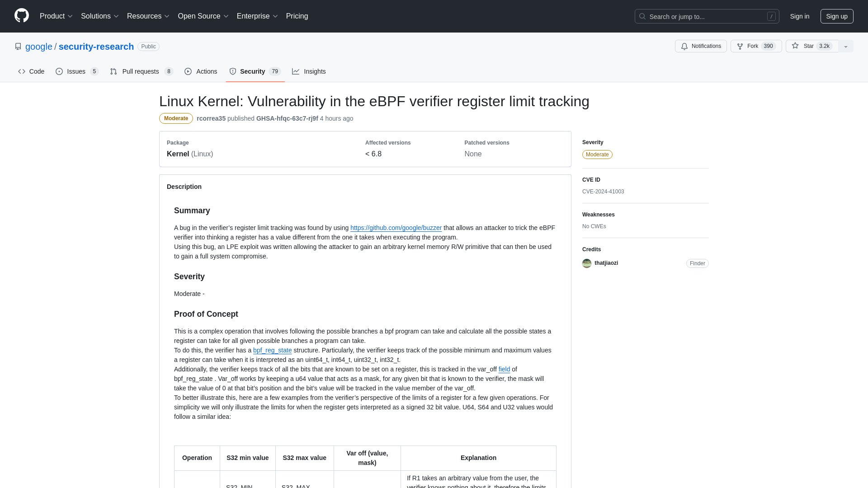This screenshot has width=868, height=488.
Task: Open the Product menu dropdown
Action: point(56,16)
